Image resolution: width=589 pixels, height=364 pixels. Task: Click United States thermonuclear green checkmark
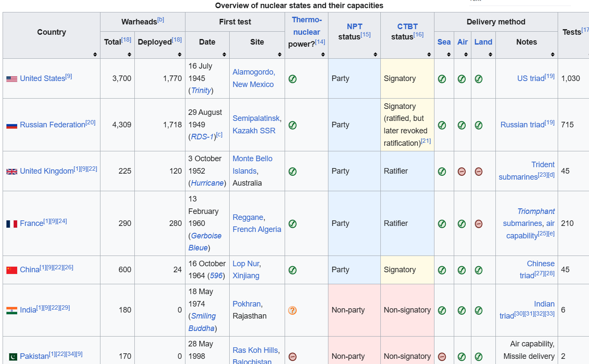click(x=293, y=79)
